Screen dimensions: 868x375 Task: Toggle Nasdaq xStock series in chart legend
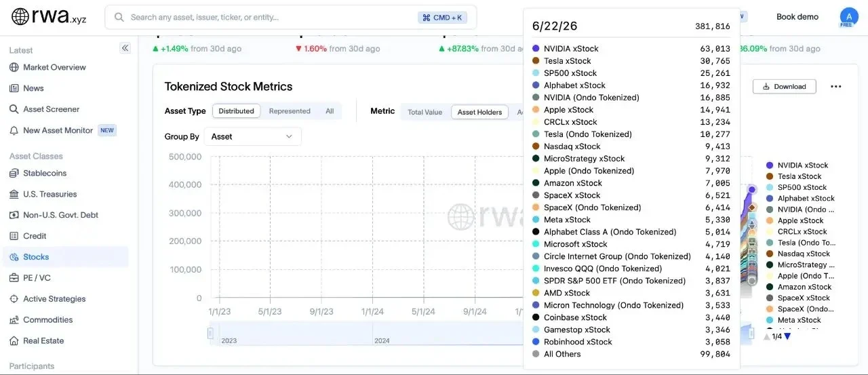(x=798, y=254)
